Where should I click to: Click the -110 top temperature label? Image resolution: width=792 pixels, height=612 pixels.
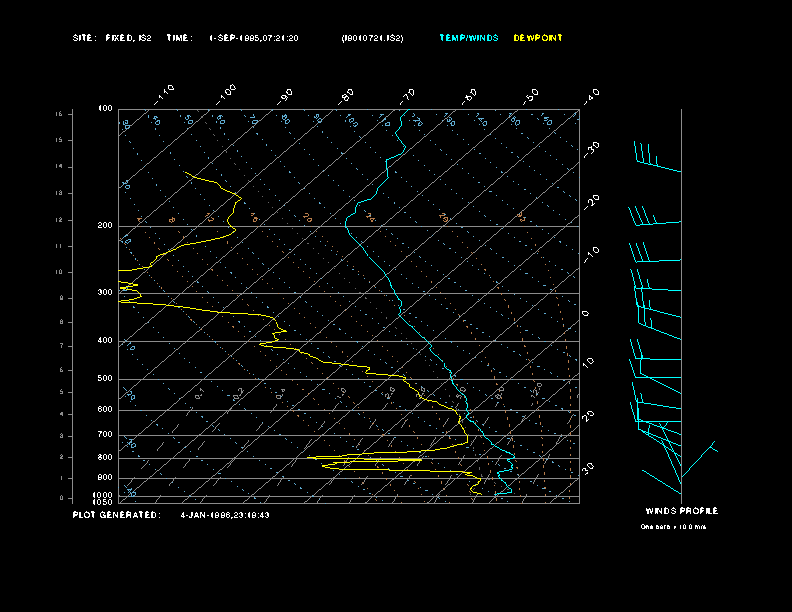pyautogui.click(x=164, y=94)
